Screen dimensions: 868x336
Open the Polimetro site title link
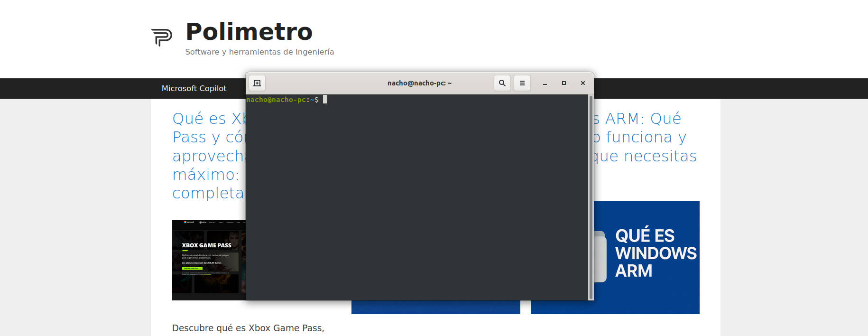[249, 32]
